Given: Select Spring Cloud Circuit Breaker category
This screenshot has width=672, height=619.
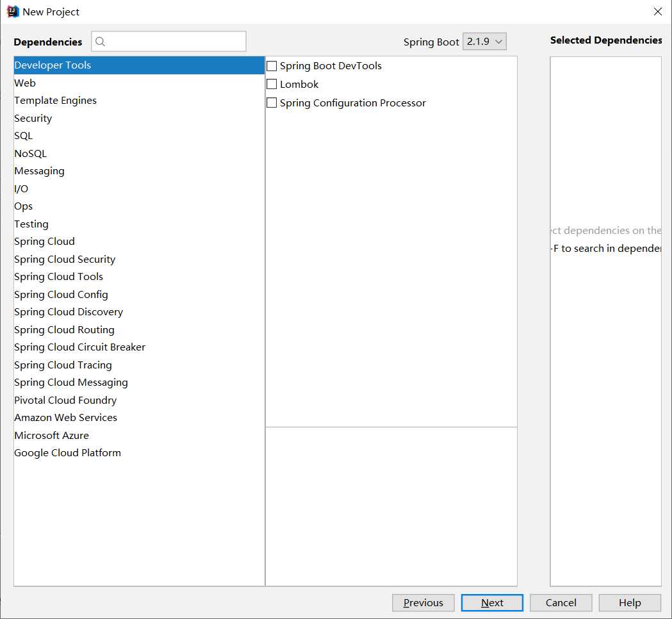Looking at the screenshot, I should click(x=139, y=347).
